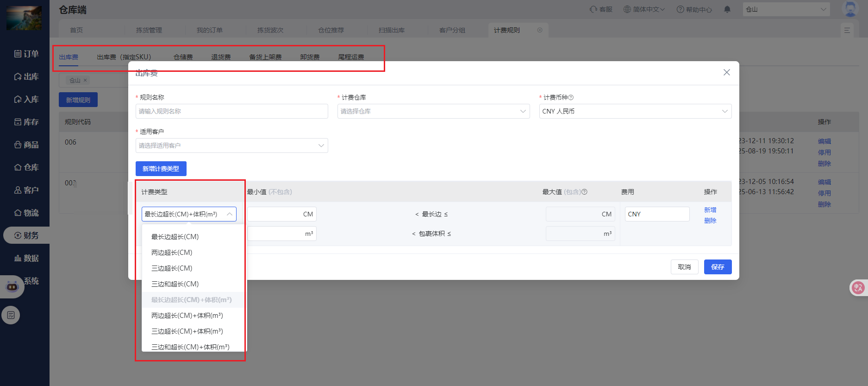868x386 pixels.
Task: Select 两边超长(CM)+体积(m³) option
Action: pyautogui.click(x=194, y=316)
